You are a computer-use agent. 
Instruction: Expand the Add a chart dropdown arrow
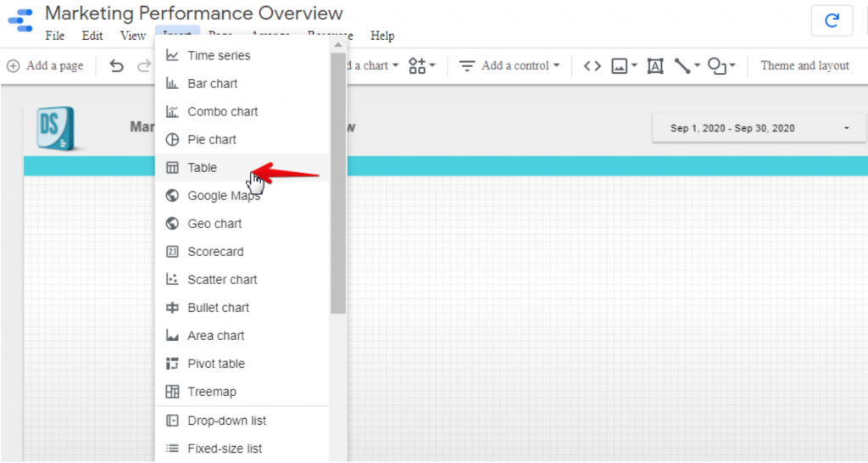[395, 66]
